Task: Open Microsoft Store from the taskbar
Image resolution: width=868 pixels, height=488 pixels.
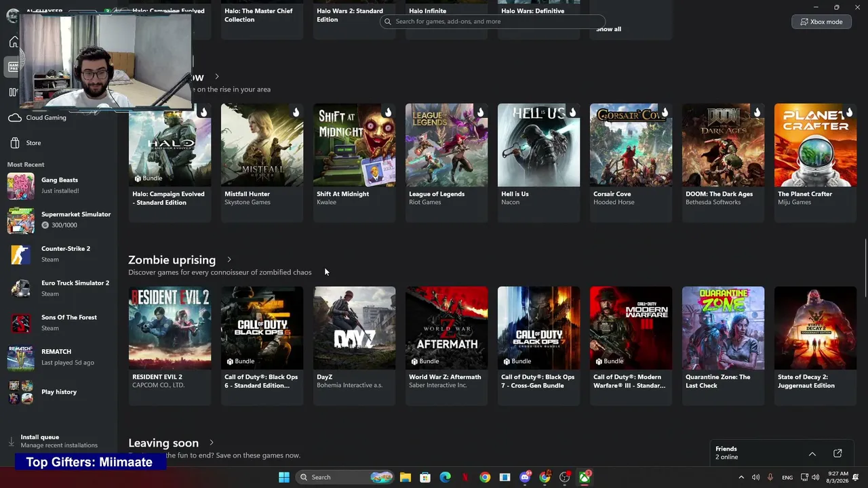Action: tap(425, 477)
